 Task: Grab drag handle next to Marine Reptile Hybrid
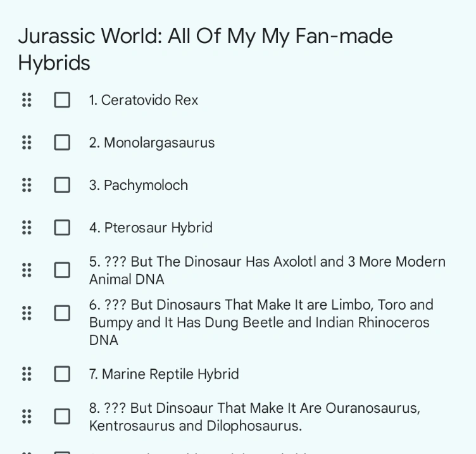click(x=26, y=374)
